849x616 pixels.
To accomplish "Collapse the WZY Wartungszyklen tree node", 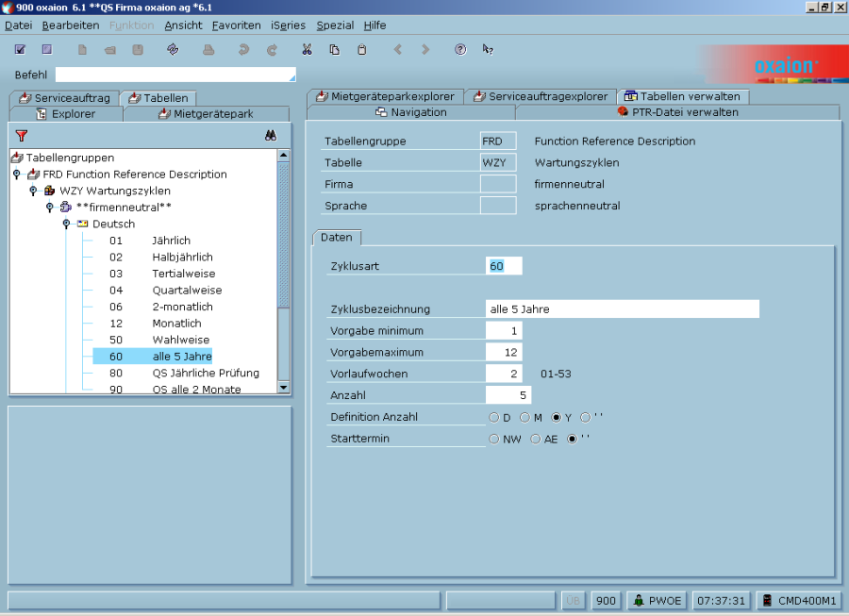I will [x=33, y=191].
